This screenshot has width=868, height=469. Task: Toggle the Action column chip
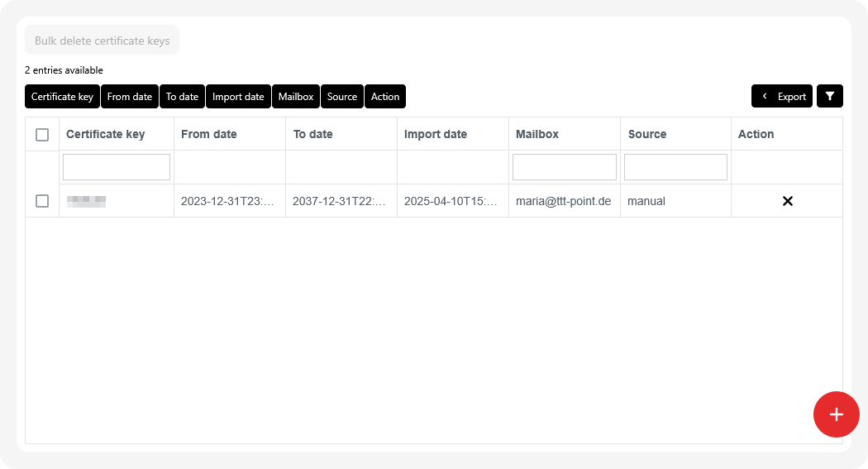coord(385,97)
